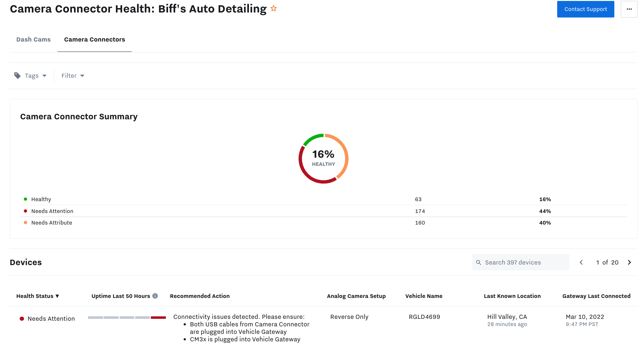Open vehicle RGLD4699 link

point(424,317)
